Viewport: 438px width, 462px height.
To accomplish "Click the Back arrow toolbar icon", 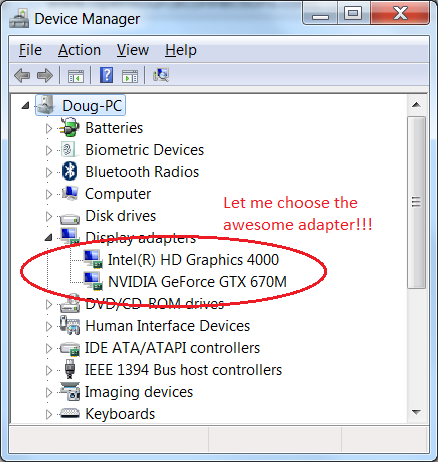I will point(22,75).
